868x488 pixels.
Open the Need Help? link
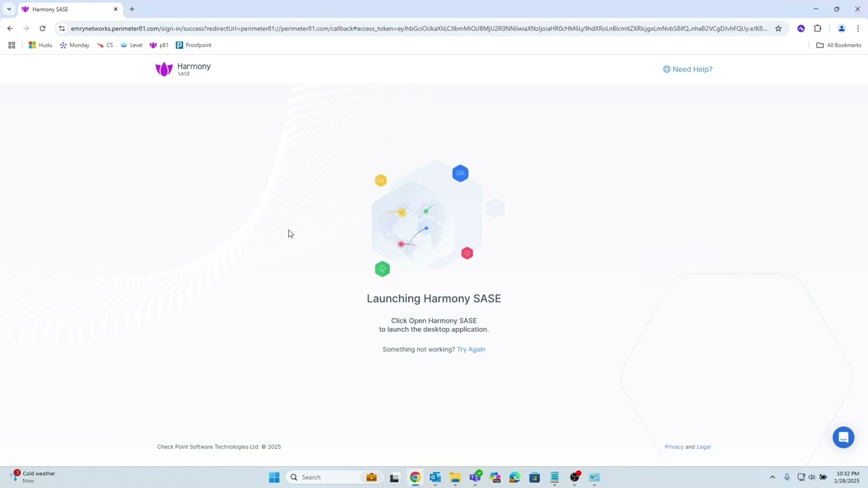click(688, 69)
